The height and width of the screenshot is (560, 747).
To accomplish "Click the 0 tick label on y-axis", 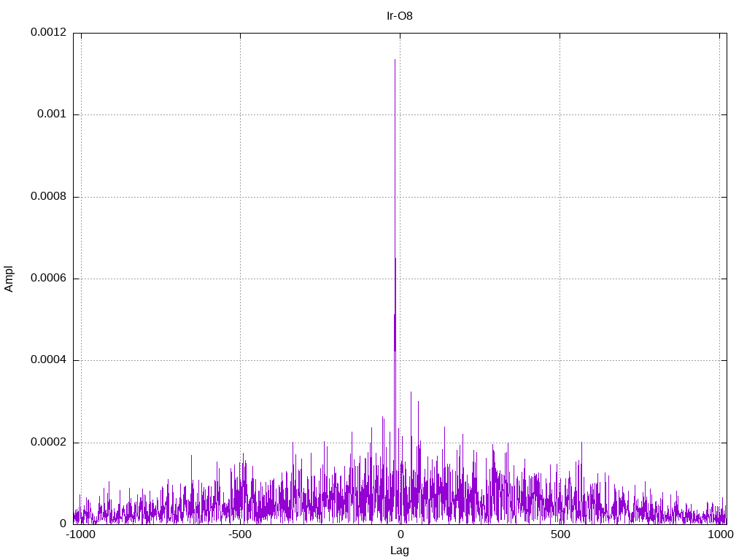I will point(63,524).
